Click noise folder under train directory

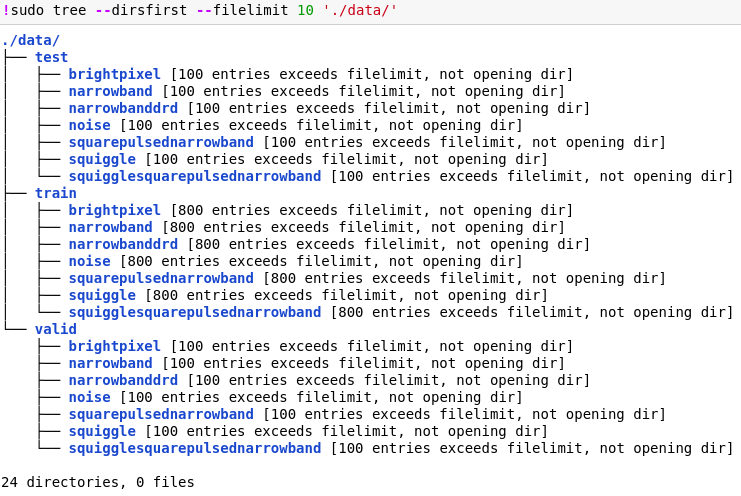[89, 261]
